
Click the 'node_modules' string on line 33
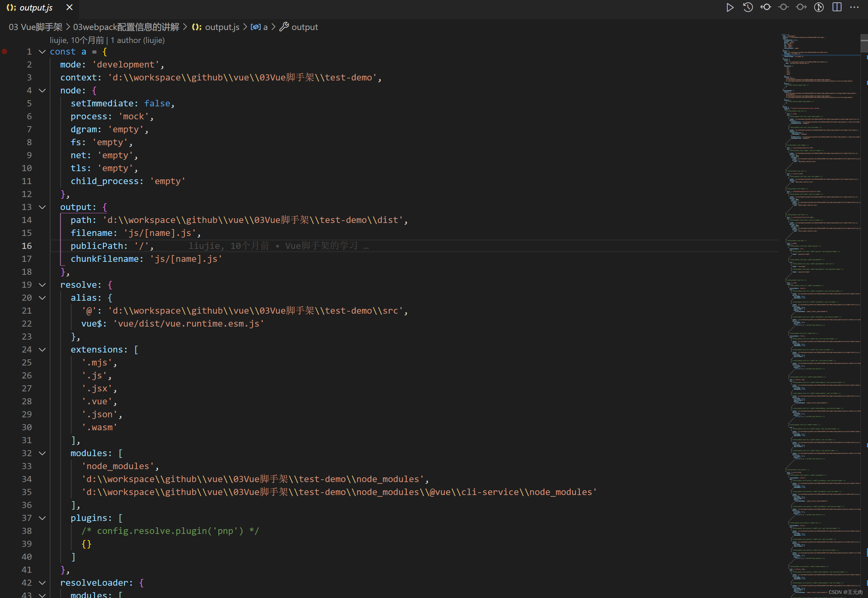(118, 466)
